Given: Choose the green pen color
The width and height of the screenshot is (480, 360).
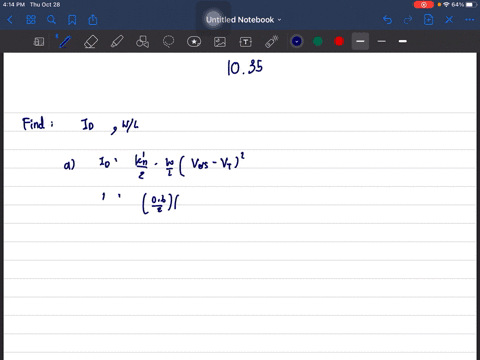Looking at the screenshot, I should tap(318, 41).
